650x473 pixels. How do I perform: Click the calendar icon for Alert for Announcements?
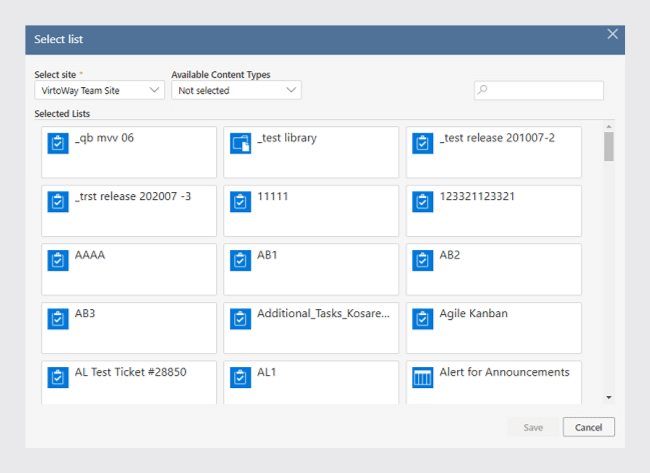pos(423,378)
